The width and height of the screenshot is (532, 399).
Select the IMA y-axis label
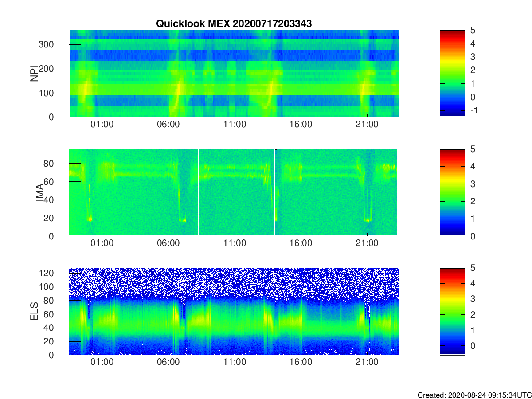click(39, 192)
